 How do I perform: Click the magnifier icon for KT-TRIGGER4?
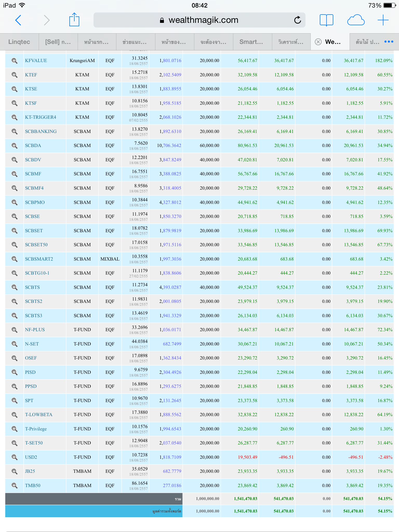(x=15, y=117)
